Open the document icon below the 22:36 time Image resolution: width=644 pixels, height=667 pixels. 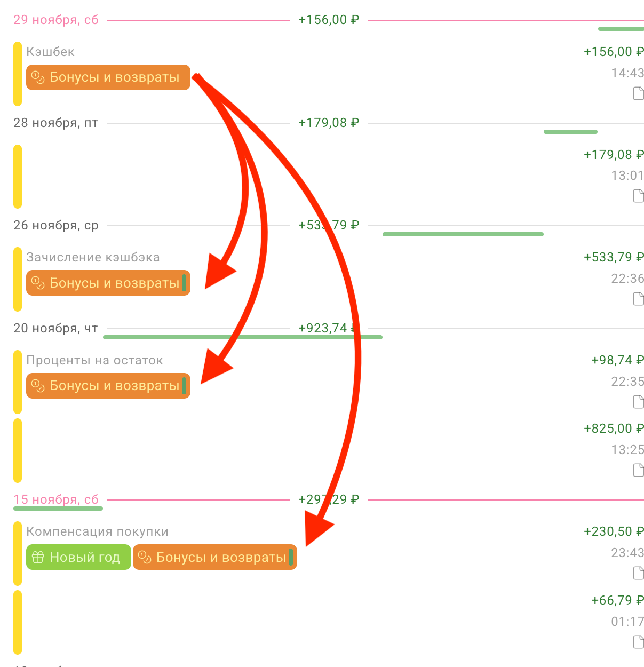[638, 299]
